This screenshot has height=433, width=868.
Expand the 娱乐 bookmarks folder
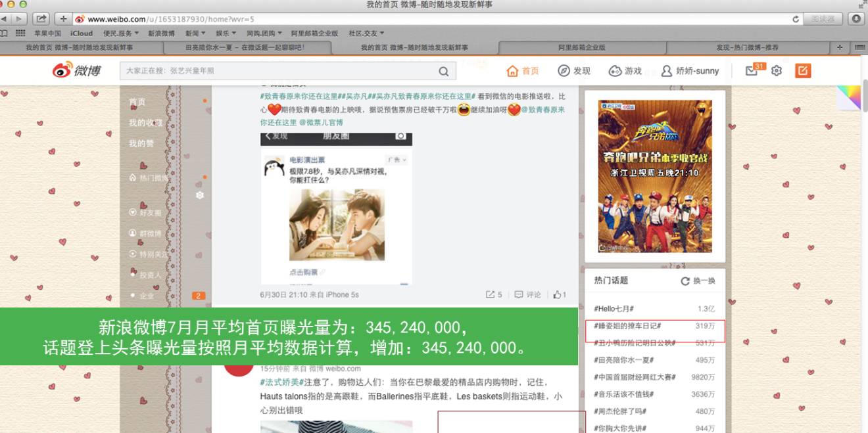pos(226,33)
